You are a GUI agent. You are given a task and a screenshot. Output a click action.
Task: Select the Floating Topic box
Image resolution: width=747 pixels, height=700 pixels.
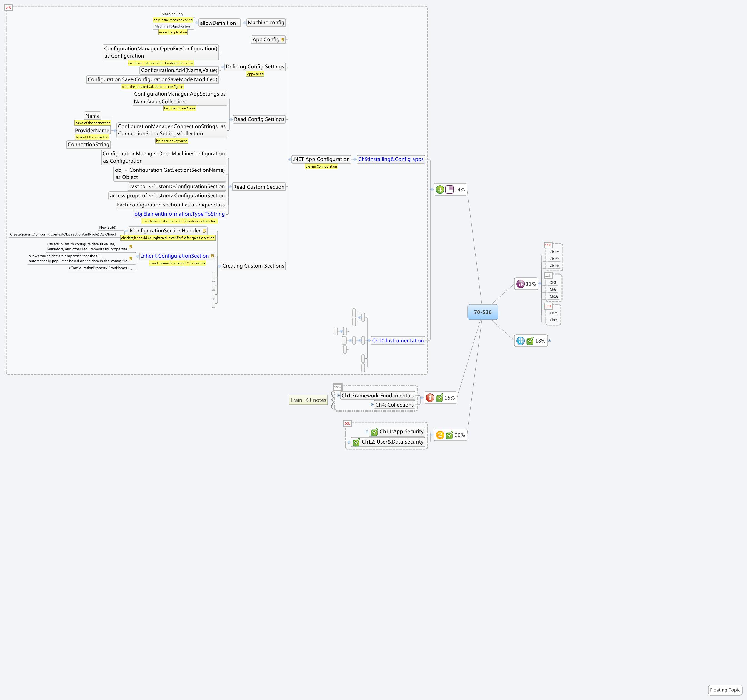(725, 690)
